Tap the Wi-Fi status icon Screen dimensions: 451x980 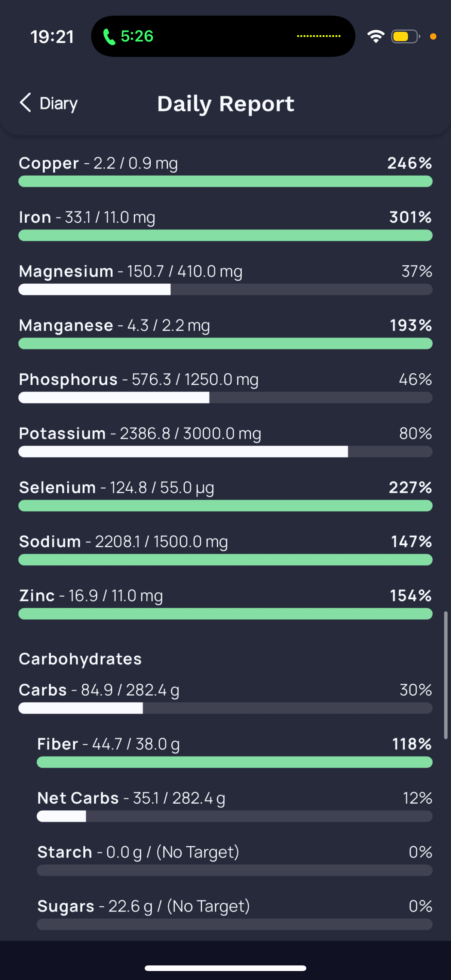(375, 37)
